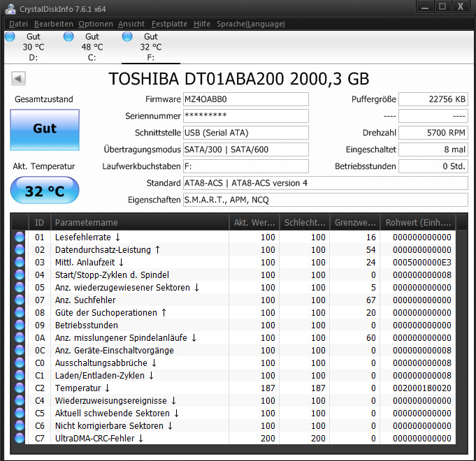This screenshot has width=476, height=461.
Task: Open the Datei menu
Action: pyautogui.click(x=18, y=24)
